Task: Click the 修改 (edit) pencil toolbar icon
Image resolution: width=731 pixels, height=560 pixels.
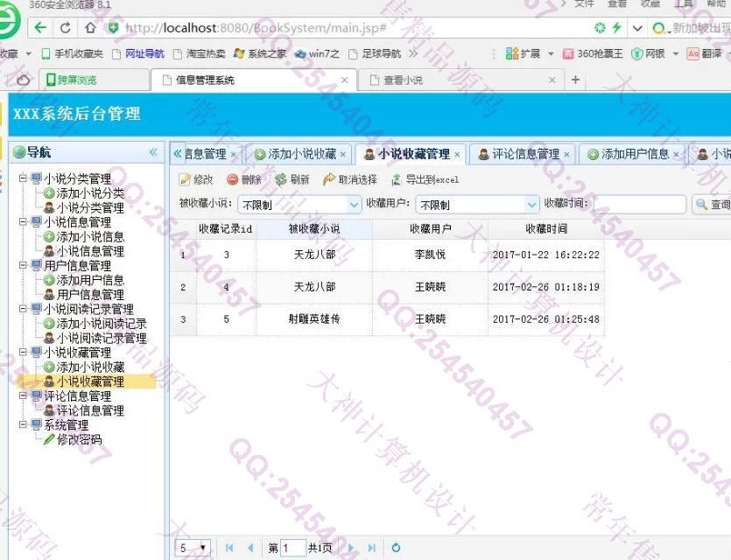Action: point(185,179)
